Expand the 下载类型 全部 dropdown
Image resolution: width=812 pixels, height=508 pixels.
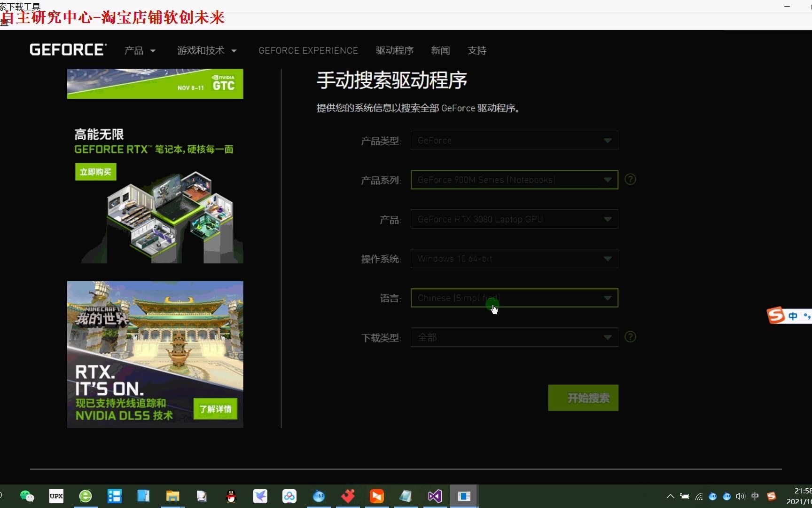coord(514,337)
